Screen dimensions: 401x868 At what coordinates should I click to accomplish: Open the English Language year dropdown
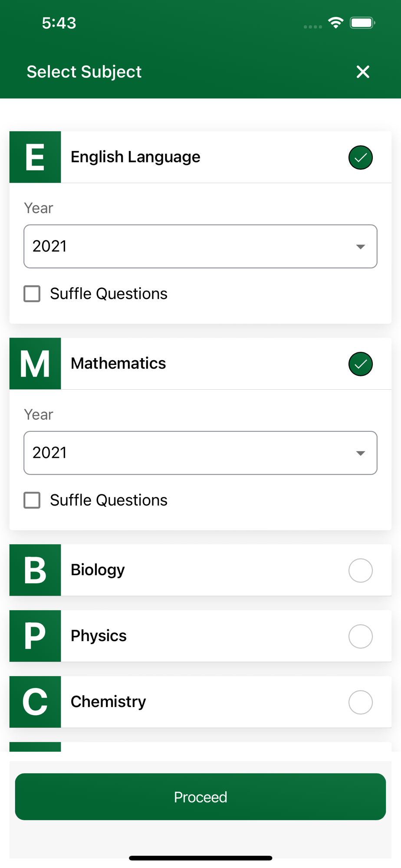200,247
